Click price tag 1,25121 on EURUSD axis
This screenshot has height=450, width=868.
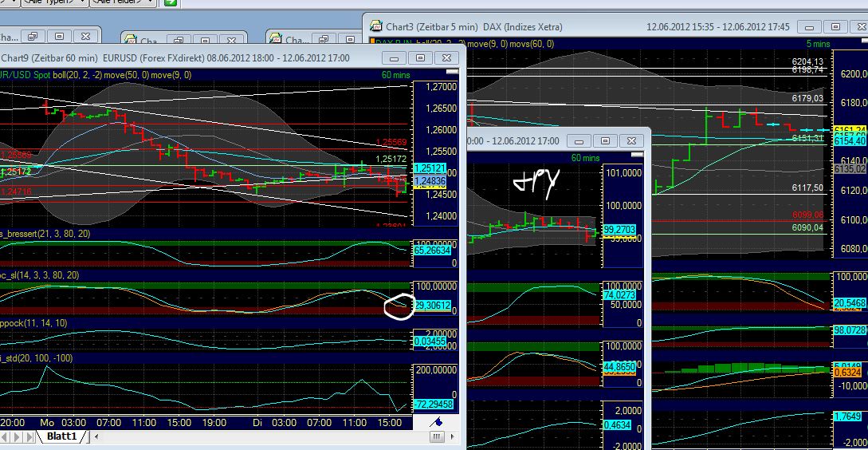pos(430,168)
